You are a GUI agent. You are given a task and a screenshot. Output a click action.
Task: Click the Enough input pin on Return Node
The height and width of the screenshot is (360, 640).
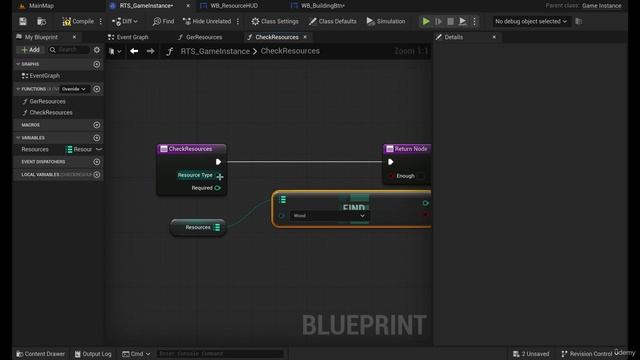click(391, 176)
